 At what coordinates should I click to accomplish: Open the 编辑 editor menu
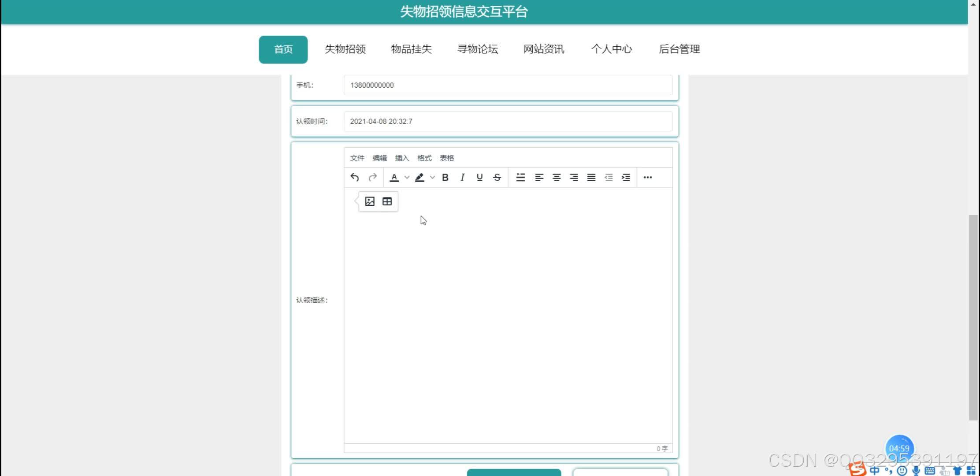(x=379, y=158)
